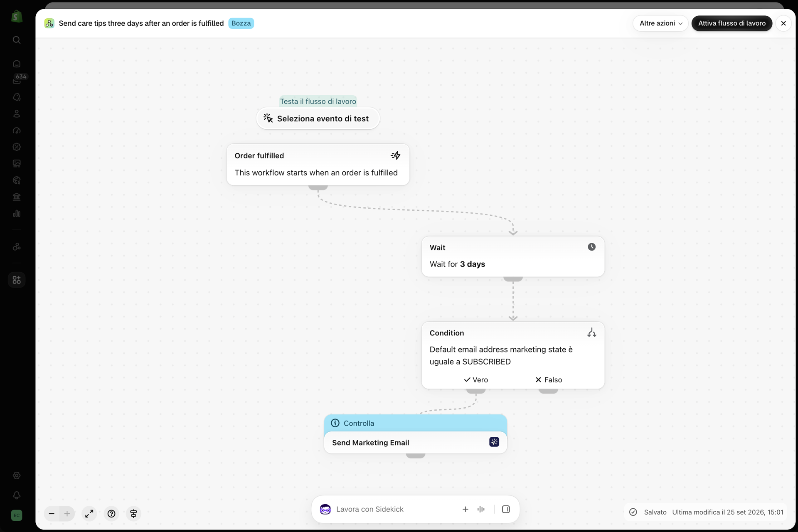Auto-arrange workflow steps with the align icon

[133, 514]
